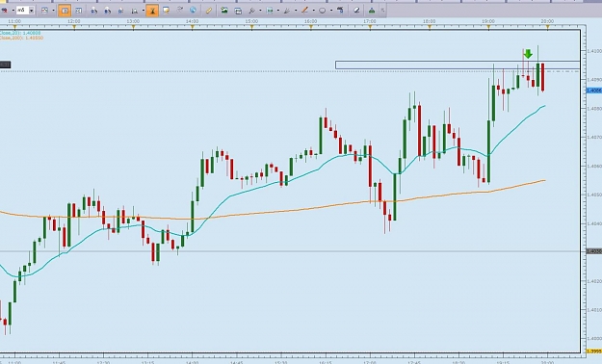The image size is (602, 364).
Task: Click the blue current price tag on price axis
Action: (x=594, y=91)
